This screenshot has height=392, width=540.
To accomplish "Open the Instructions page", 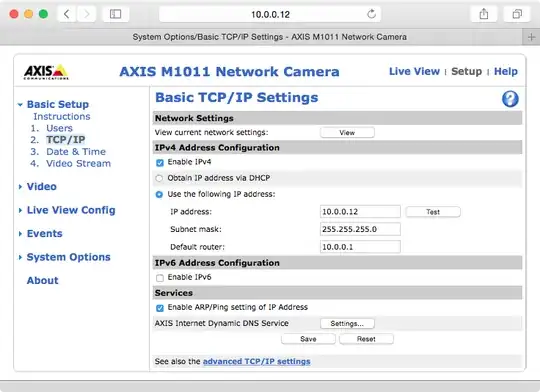I will click(62, 116).
